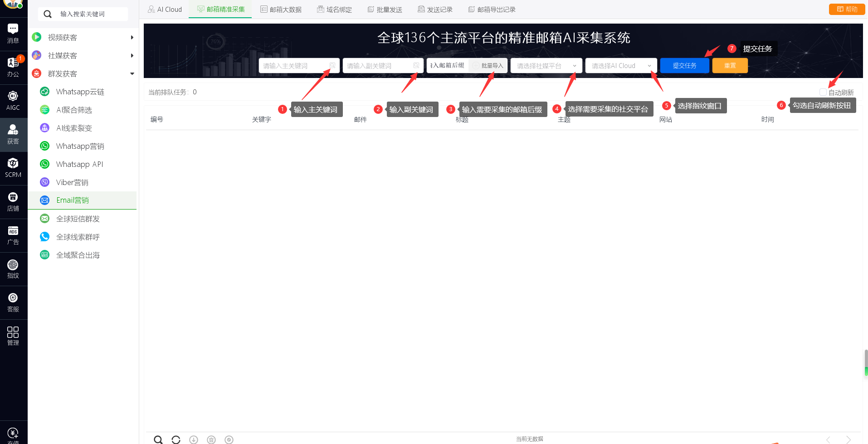Click the orange 重置 reset button
Viewport: 868px width, 444px height.
[x=730, y=66]
